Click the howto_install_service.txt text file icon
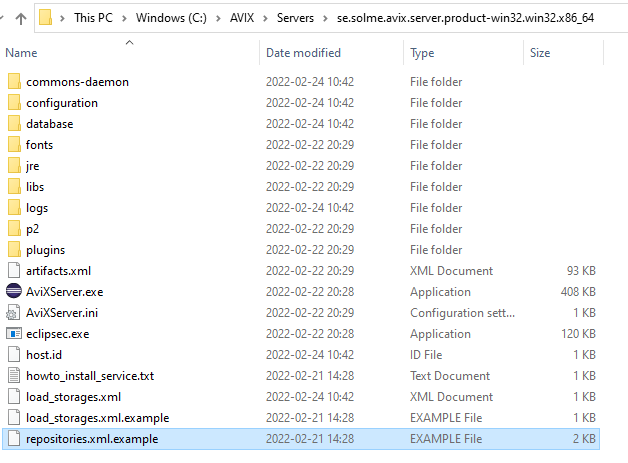Viewport: 628px width, 463px height. click(x=13, y=376)
